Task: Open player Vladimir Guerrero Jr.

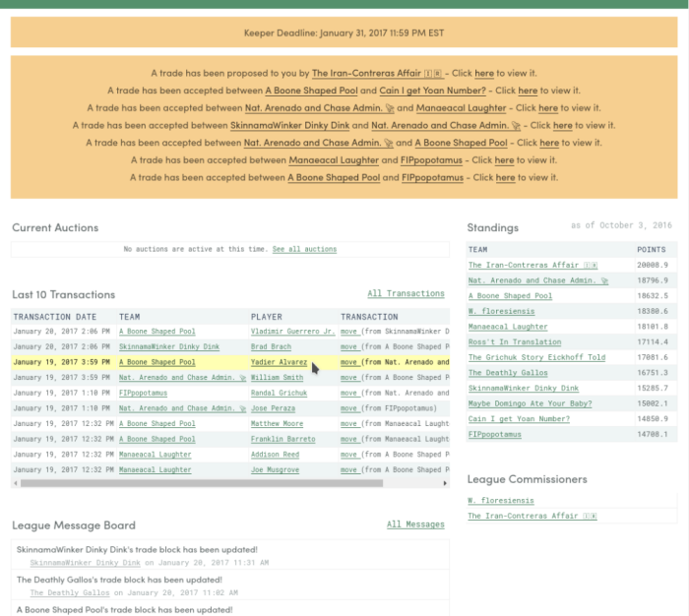Action: tap(292, 332)
